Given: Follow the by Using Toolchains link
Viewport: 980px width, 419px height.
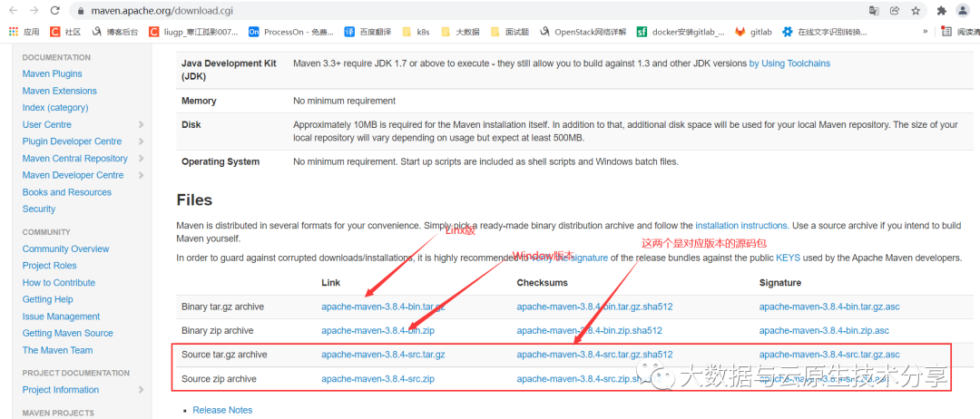Looking at the screenshot, I should 789,63.
